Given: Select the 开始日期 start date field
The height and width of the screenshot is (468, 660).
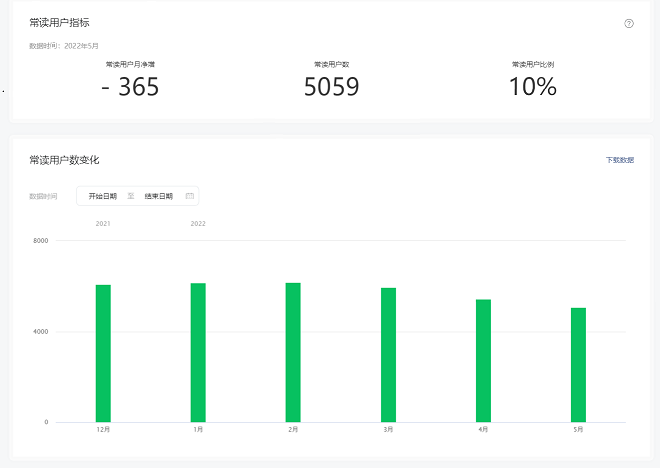Looking at the screenshot, I should point(103,196).
